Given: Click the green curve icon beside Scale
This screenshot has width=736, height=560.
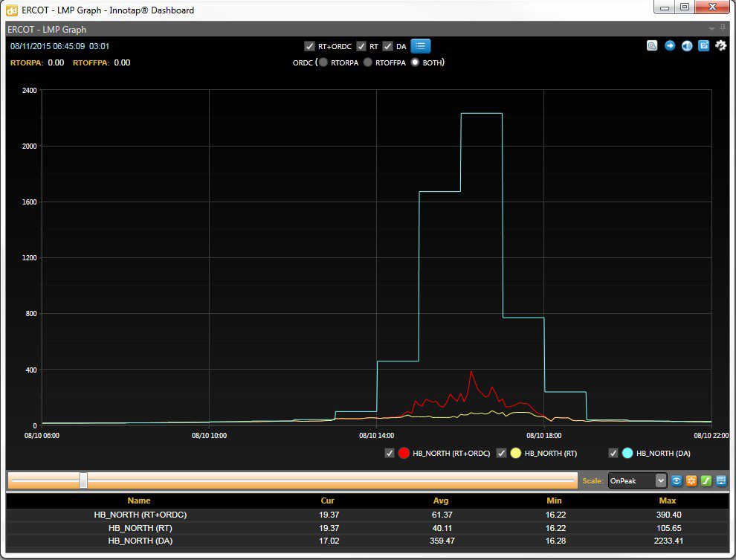Looking at the screenshot, I should pyautogui.click(x=706, y=480).
